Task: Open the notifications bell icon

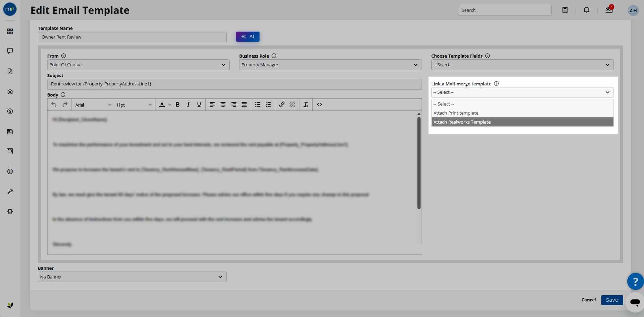Action: point(586,10)
